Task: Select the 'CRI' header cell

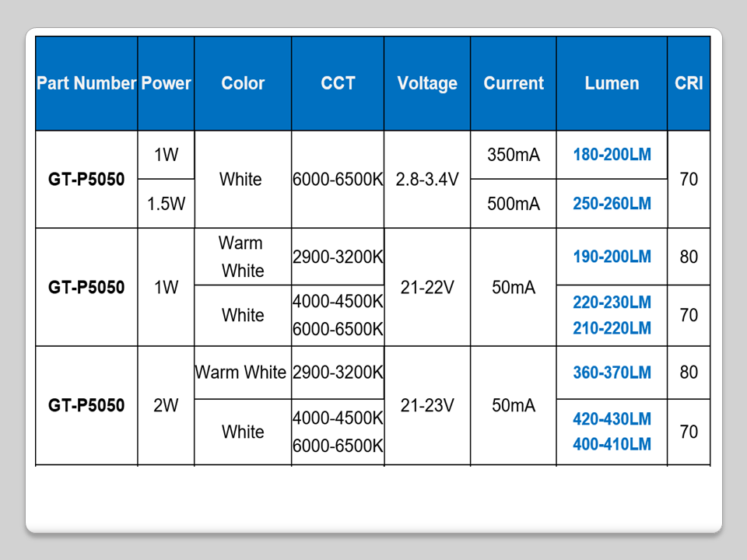Action: click(689, 83)
